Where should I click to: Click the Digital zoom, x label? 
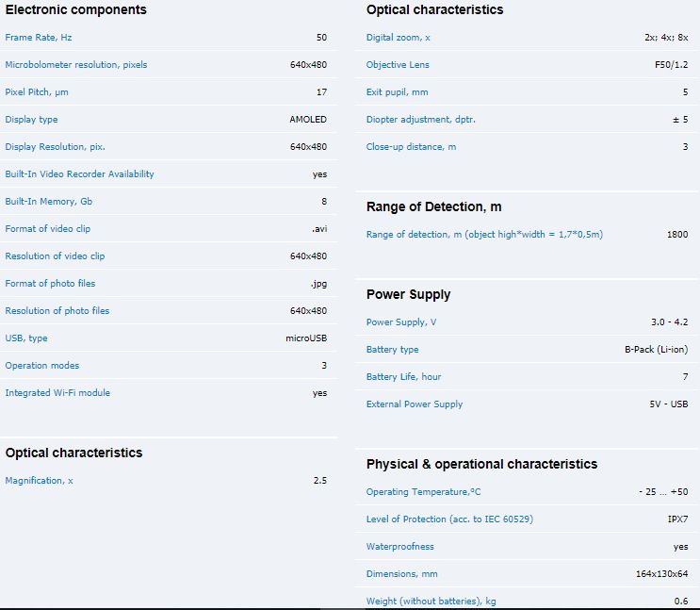398,38
